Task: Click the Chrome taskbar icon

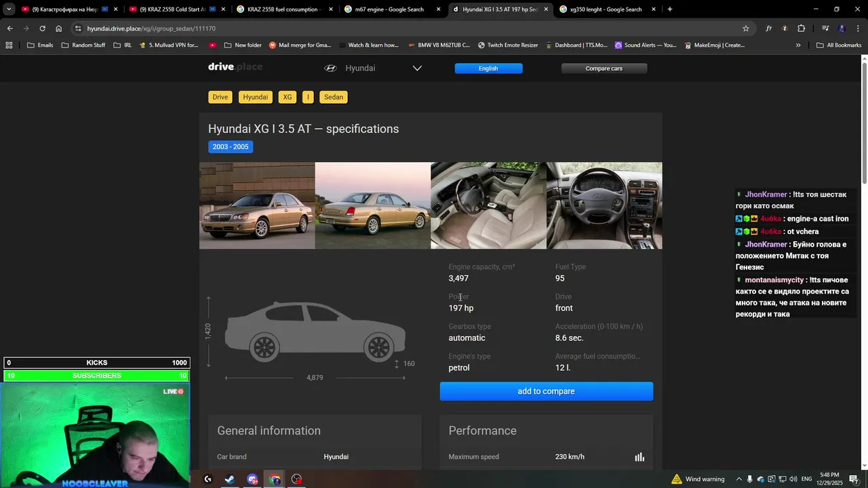Action: [x=275, y=479]
